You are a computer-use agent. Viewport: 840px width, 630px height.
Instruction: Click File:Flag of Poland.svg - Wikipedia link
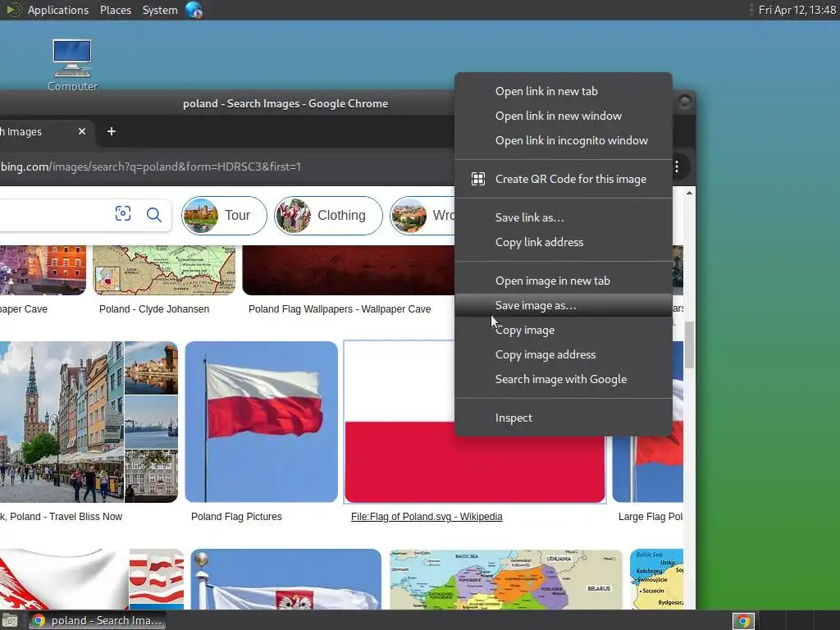[x=427, y=517]
